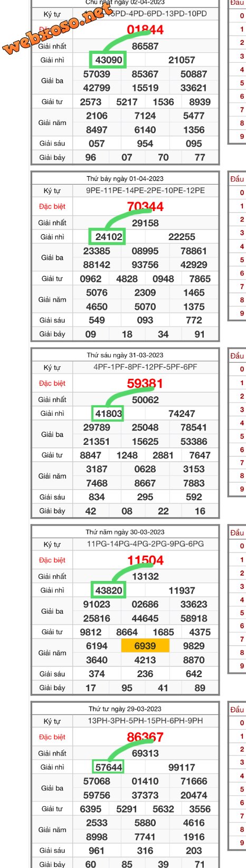This screenshot has height=868, width=246.
Task: Click special prize number 59381
Action: pos(145,384)
